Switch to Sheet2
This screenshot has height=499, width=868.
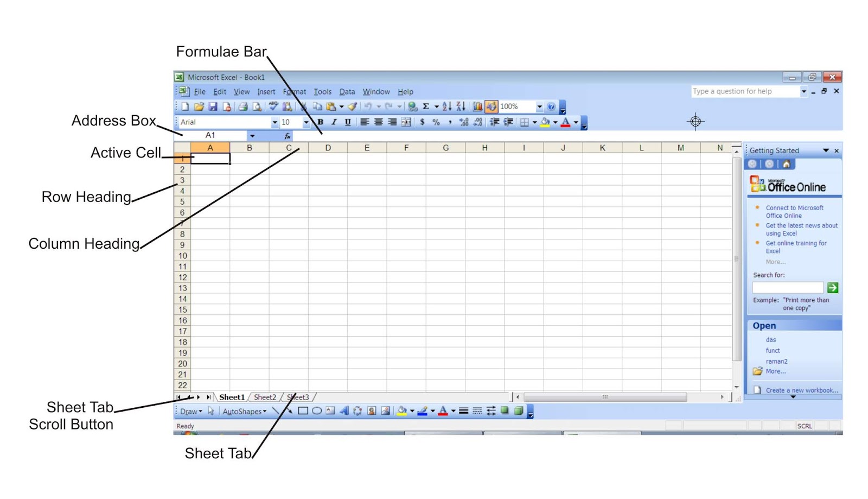(264, 397)
